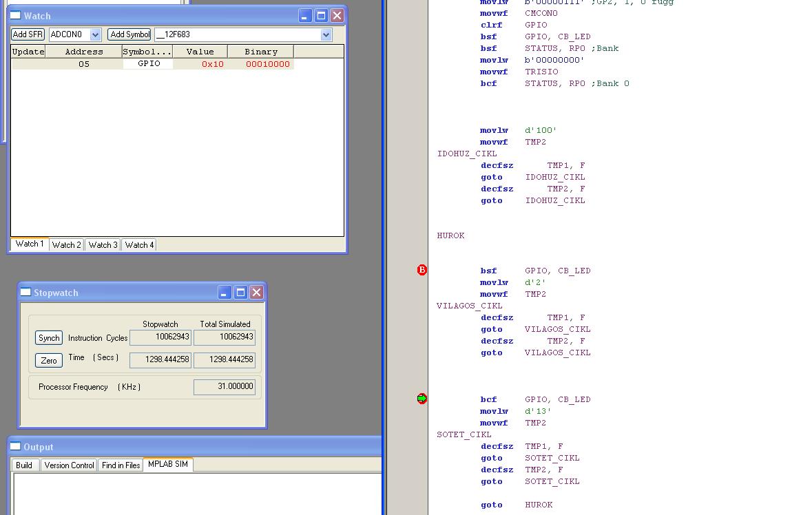Click Processor Frequency 31.000000 field
This screenshot has height=515, width=812.
225,387
